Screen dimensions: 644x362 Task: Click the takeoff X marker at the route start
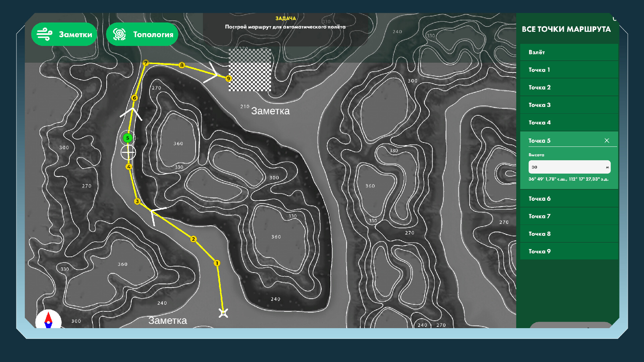click(223, 313)
